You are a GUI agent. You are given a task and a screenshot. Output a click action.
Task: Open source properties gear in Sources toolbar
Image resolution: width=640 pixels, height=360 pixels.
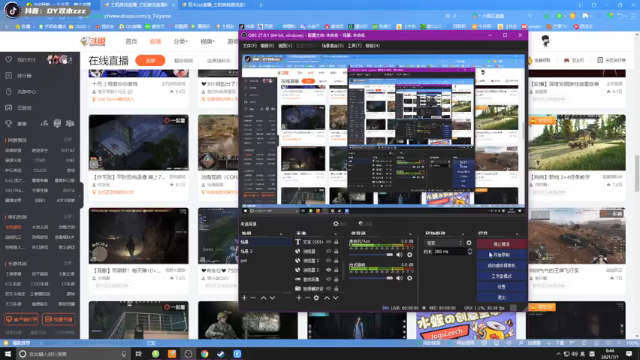(316, 298)
